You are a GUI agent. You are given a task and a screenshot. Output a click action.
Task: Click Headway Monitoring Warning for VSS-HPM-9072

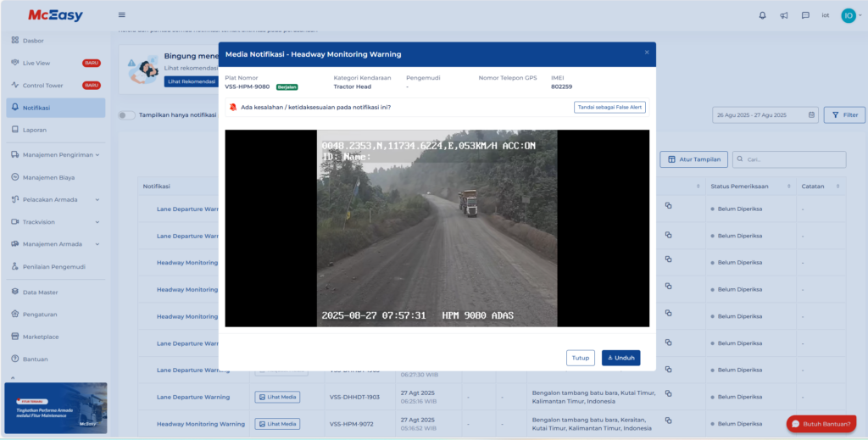tap(200, 424)
